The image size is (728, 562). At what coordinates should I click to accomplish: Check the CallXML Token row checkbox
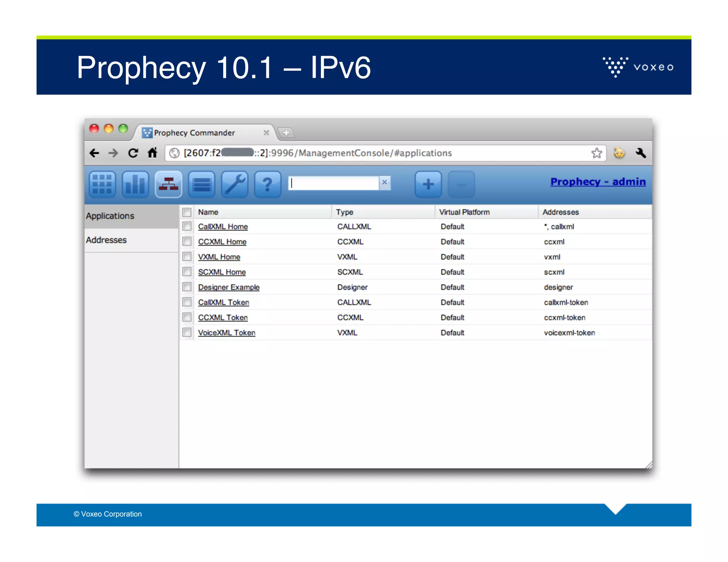click(187, 302)
